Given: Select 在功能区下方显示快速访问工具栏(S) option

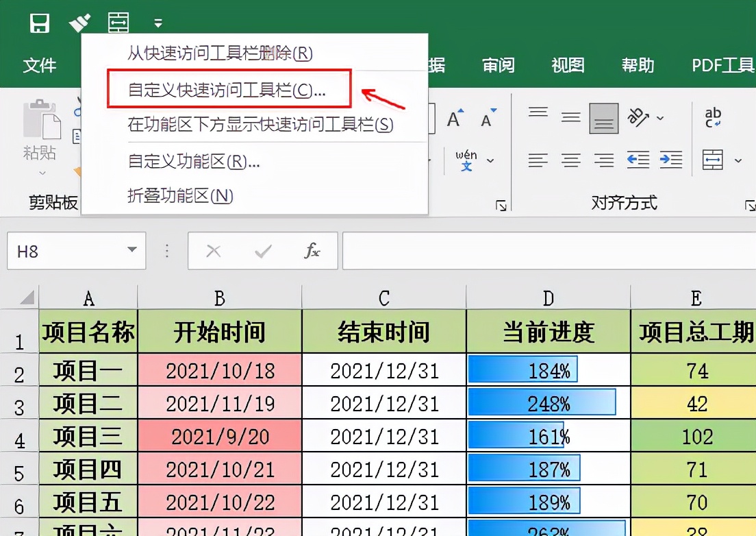Looking at the screenshot, I should [255, 125].
